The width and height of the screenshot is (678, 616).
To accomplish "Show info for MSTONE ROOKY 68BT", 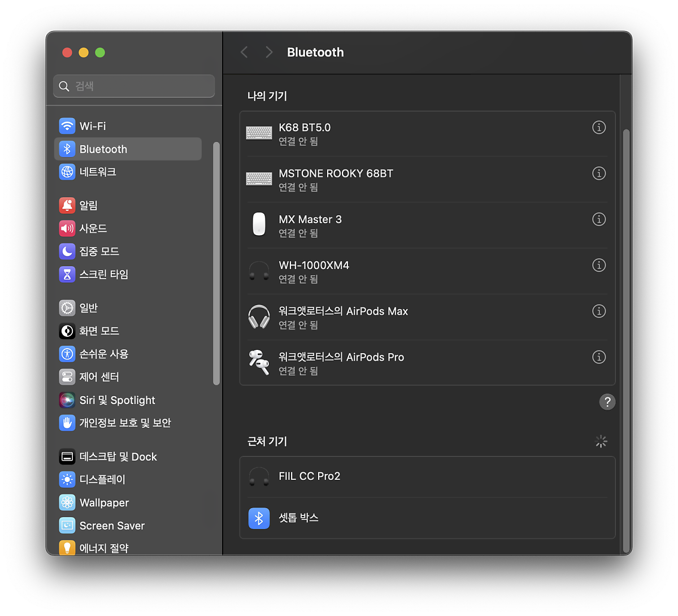I will point(599,173).
